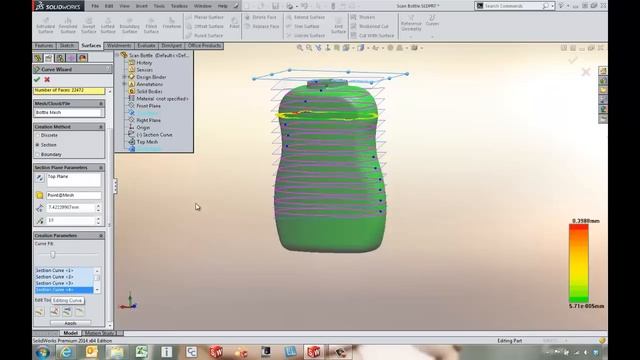Select the Extruded Surface tool
Viewport: 640px width, 360px height.
(45, 25)
